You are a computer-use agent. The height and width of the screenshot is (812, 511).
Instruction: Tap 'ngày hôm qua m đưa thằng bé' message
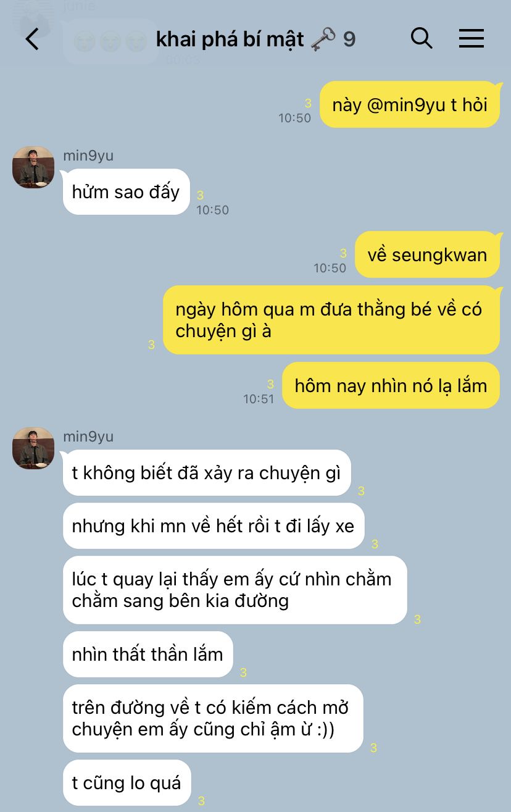[x=331, y=320]
